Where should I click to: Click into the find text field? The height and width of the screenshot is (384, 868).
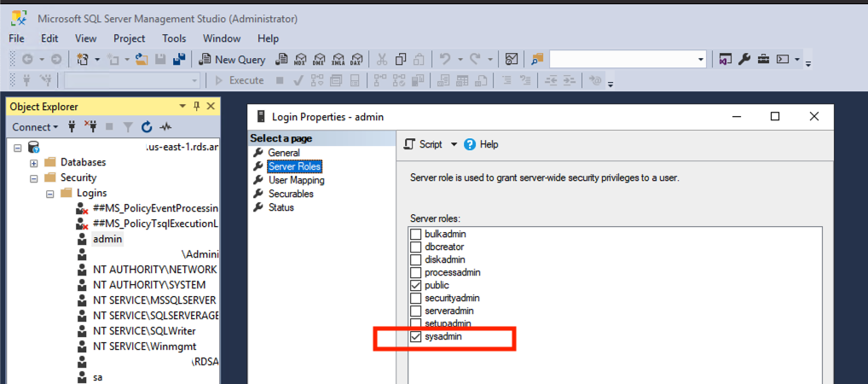[x=622, y=59]
